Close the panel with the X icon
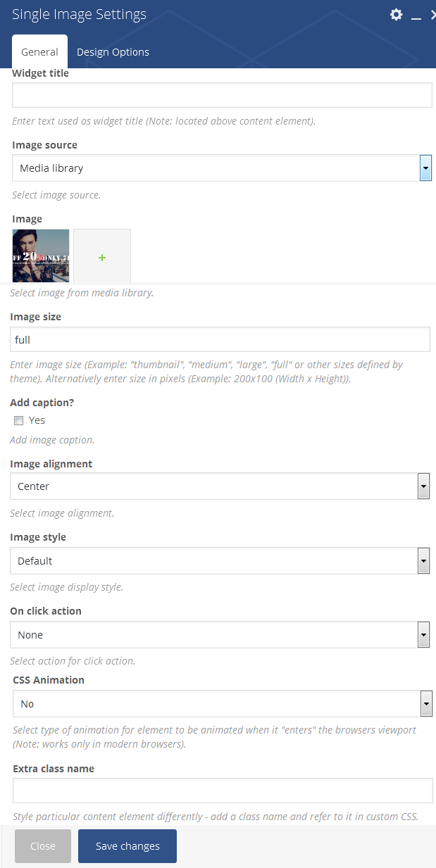Viewport: 436px width, 868px height. coord(432,15)
